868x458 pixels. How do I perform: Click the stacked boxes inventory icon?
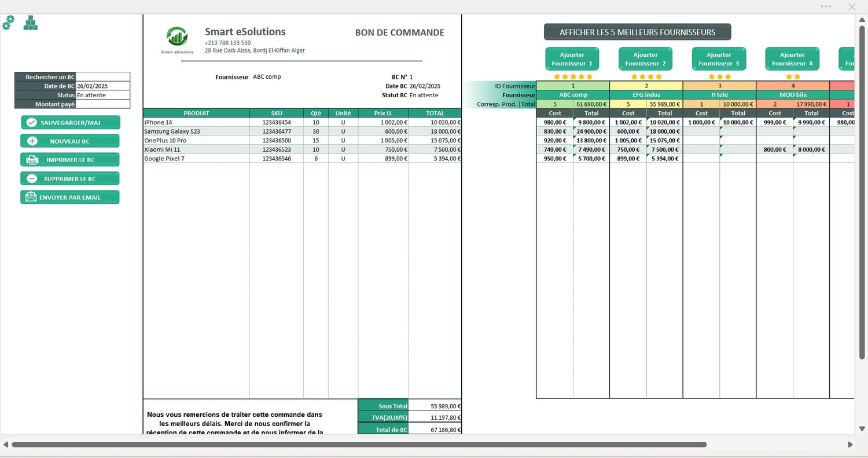pyautogui.click(x=31, y=23)
